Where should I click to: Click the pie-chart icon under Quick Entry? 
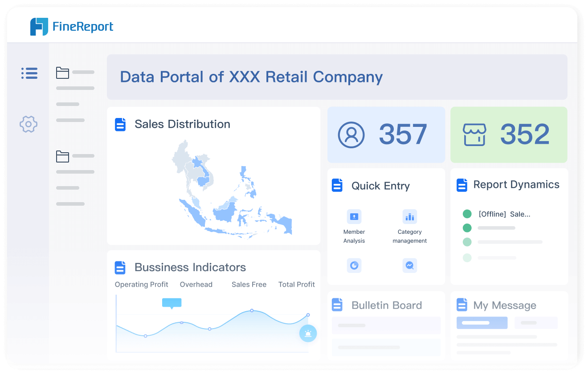354,265
